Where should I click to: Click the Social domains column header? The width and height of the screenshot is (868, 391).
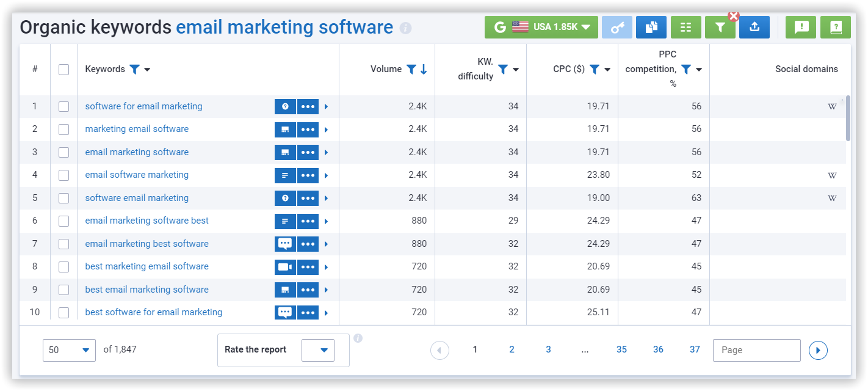(x=806, y=69)
